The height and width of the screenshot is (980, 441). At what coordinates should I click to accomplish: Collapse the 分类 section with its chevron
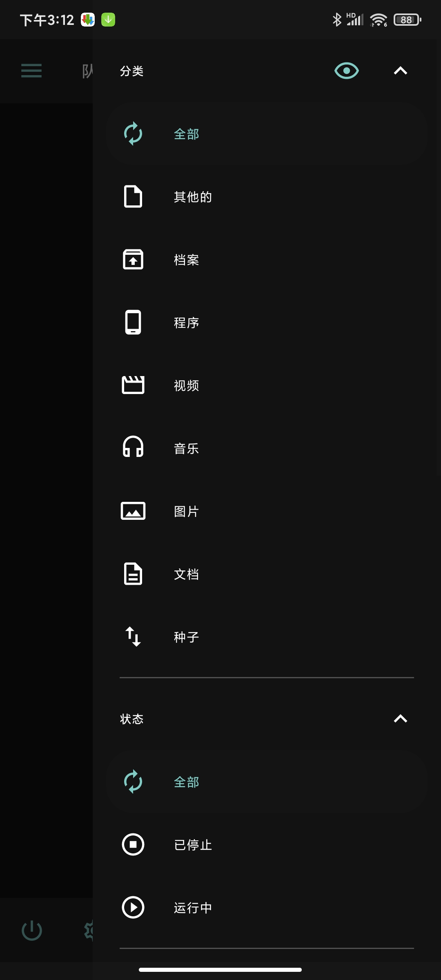tap(400, 71)
